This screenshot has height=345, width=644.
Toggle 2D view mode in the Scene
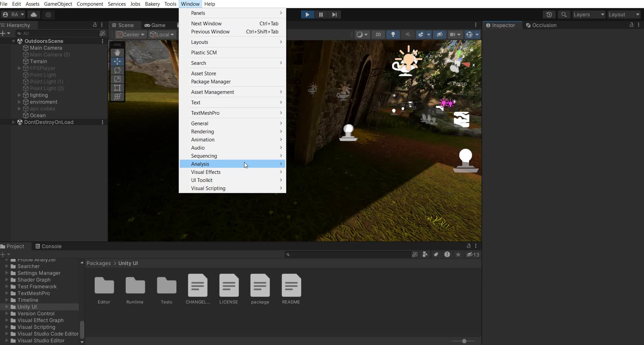[x=378, y=34]
